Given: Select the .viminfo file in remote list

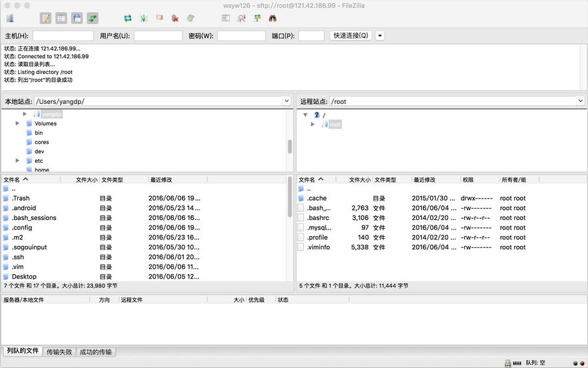Looking at the screenshot, I should [318, 247].
